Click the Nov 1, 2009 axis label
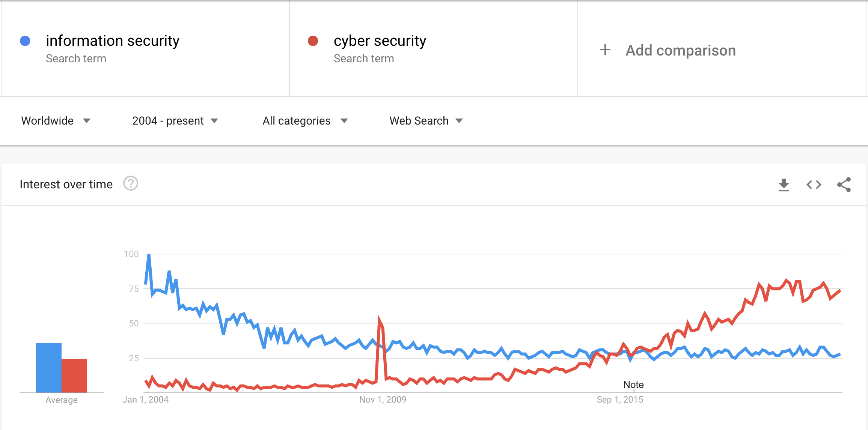Viewport: 868px width, 430px height. click(x=383, y=400)
